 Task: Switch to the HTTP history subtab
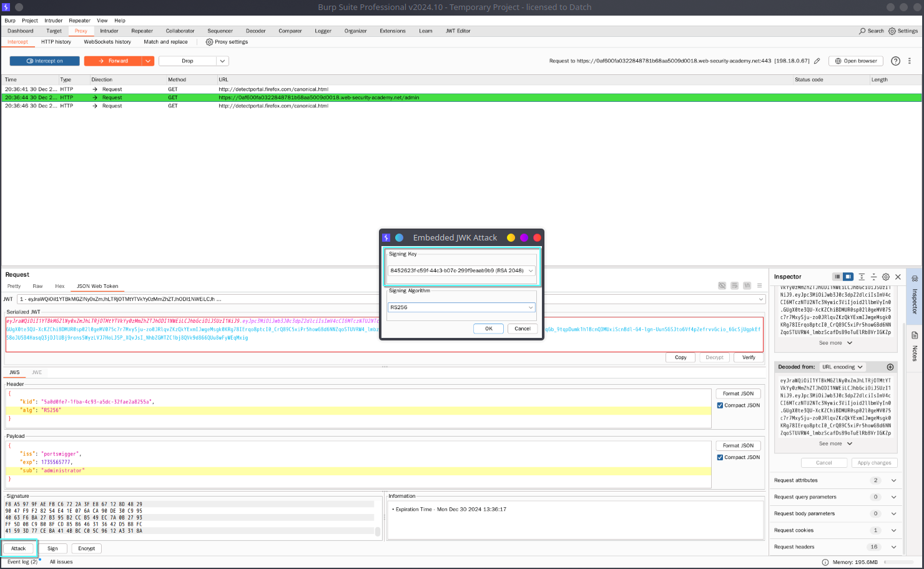pos(56,42)
